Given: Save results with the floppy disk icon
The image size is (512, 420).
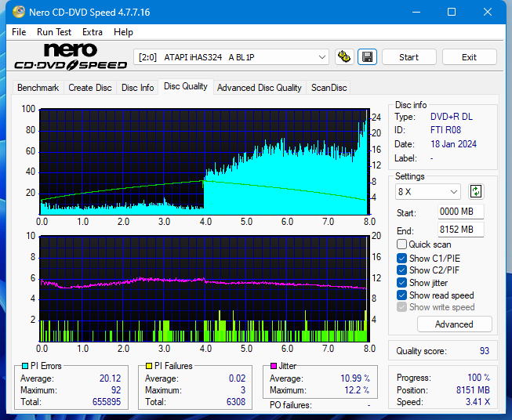Looking at the screenshot, I should pos(368,57).
